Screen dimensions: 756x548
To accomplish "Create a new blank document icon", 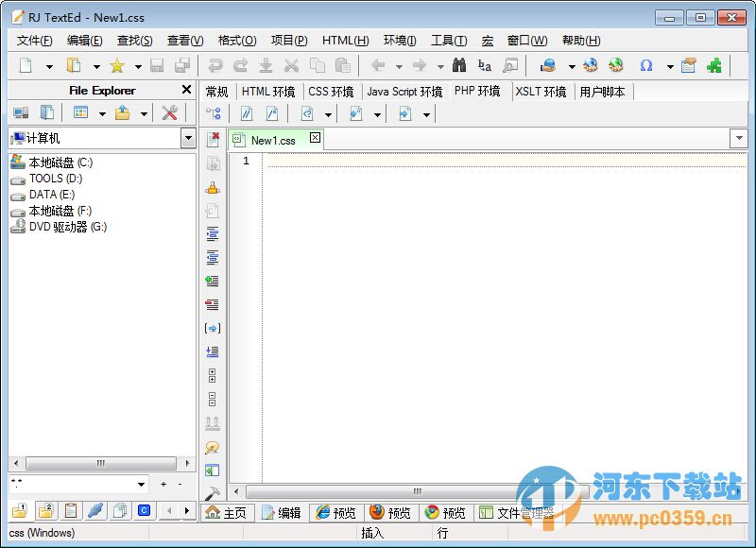I will click(26, 65).
